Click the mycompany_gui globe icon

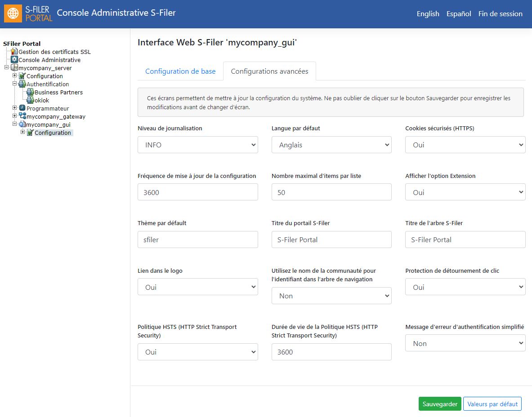click(22, 124)
